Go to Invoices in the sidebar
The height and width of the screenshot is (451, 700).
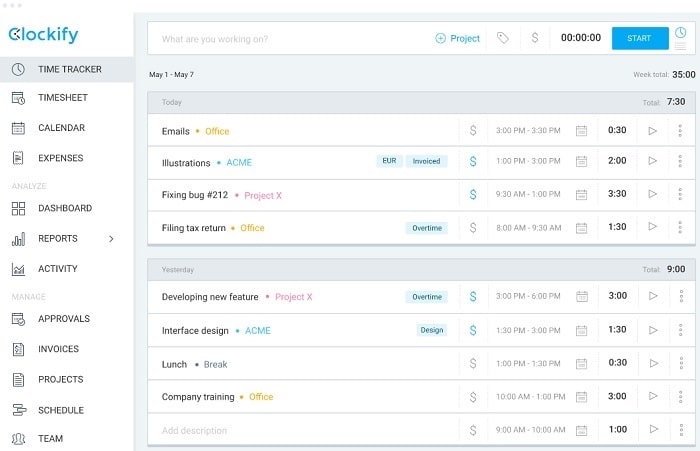click(x=58, y=349)
